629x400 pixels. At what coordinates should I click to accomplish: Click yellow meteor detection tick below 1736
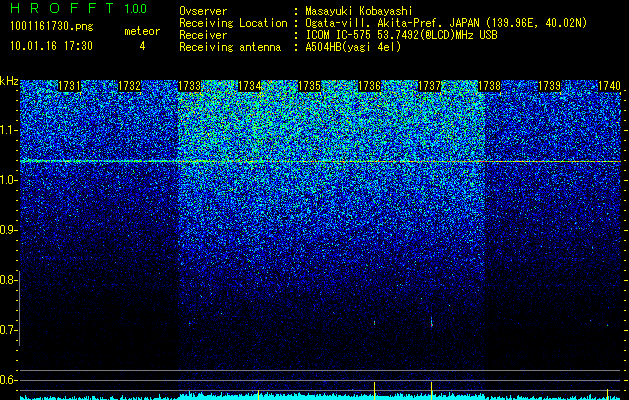pos(374,389)
